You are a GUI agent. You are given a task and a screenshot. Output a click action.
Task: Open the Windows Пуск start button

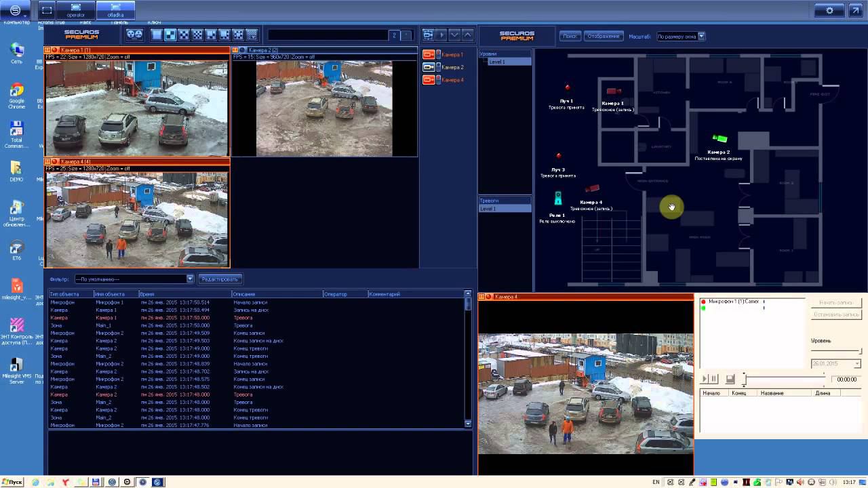click(x=12, y=482)
